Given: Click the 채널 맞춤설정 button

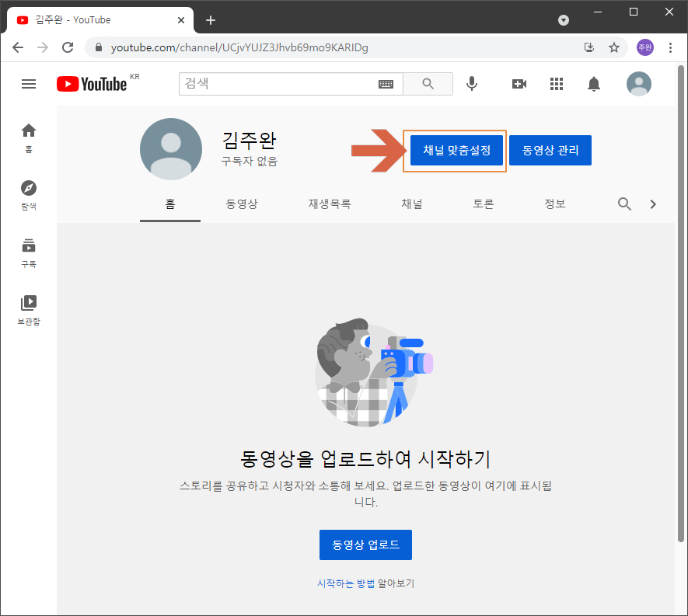Looking at the screenshot, I should 456,151.
